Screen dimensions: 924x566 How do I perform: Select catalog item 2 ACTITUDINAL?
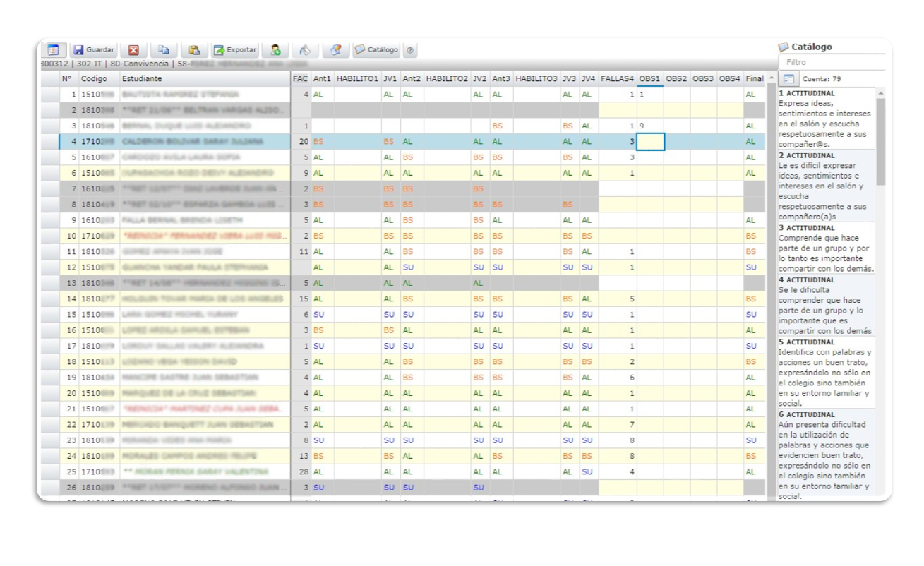827,186
